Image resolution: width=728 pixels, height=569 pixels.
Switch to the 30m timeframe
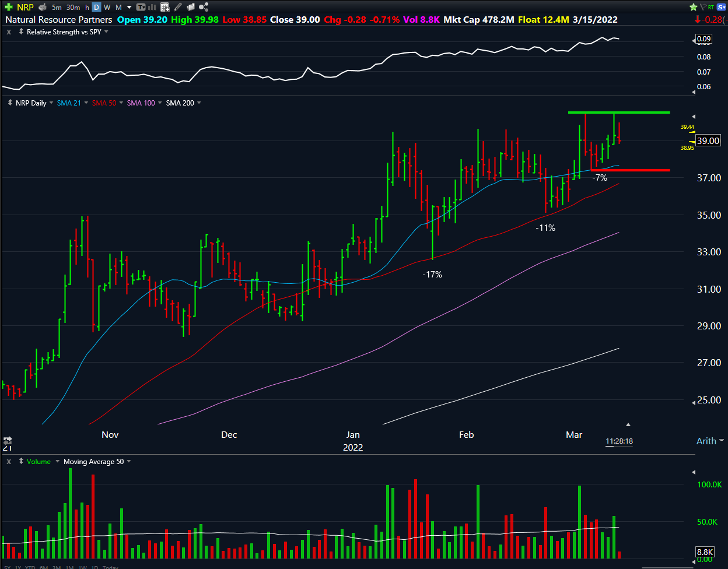pos(73,8)
